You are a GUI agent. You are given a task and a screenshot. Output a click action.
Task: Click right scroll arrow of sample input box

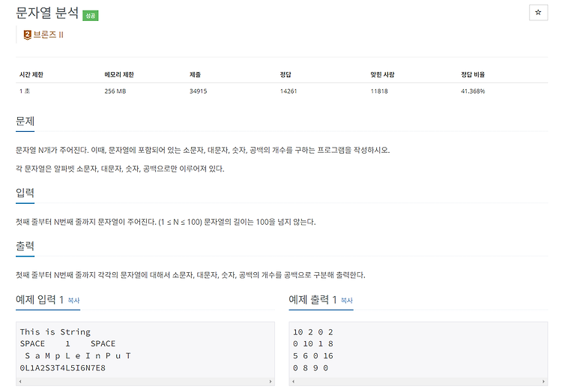tap(271, 382)
